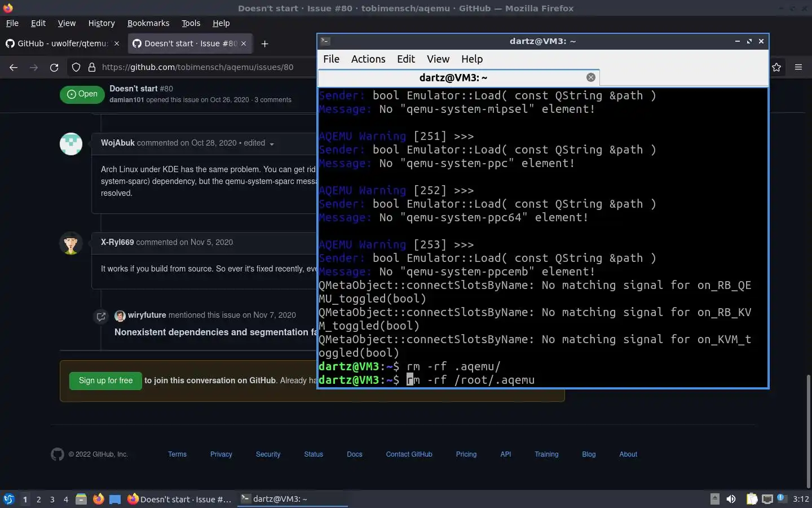Open the Firefox Help menu
Image resolution: width=812 pixels, height=508 pixels.
[x=221, y=23]
